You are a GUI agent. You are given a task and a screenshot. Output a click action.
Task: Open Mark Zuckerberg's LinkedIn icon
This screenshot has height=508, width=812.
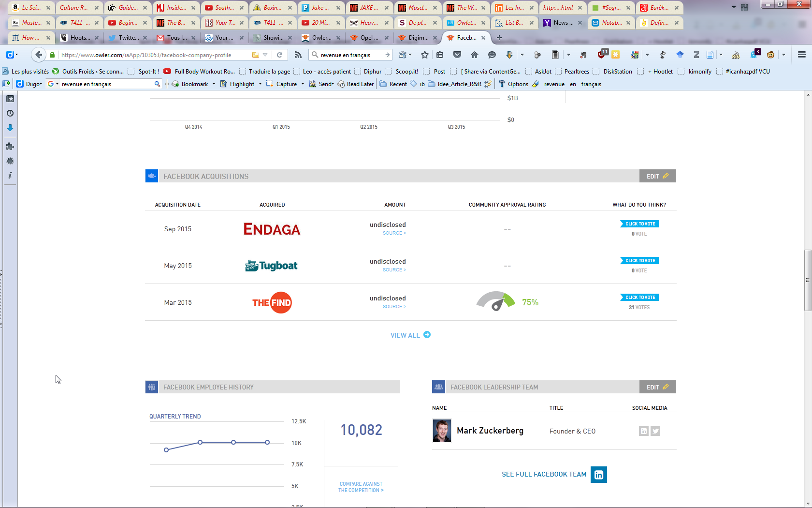click(644, 431)
